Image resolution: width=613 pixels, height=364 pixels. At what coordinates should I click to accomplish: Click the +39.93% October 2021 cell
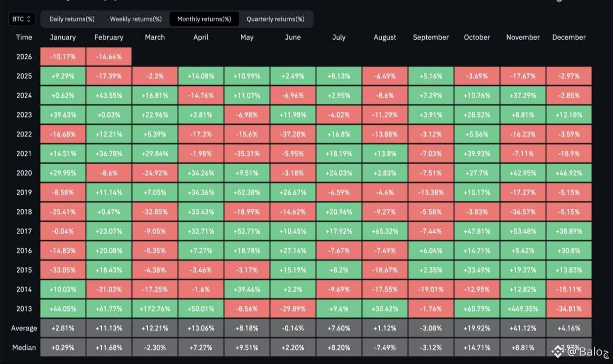coord(477,154)
